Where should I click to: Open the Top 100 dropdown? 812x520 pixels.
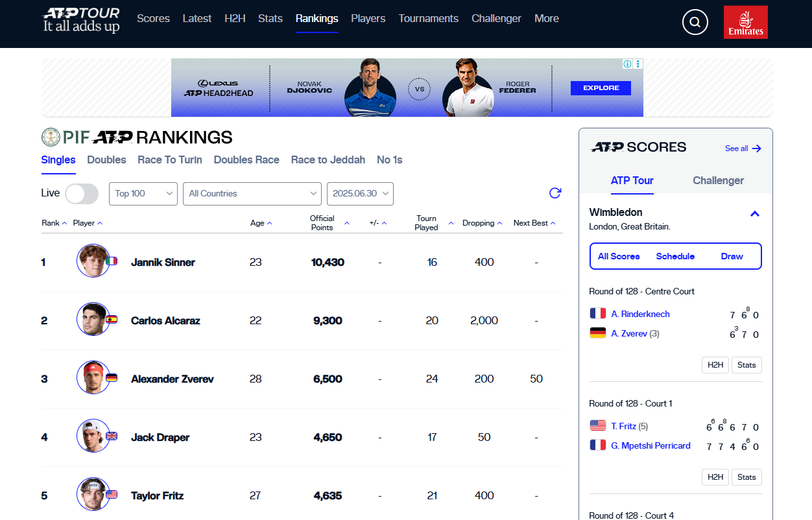143,193
